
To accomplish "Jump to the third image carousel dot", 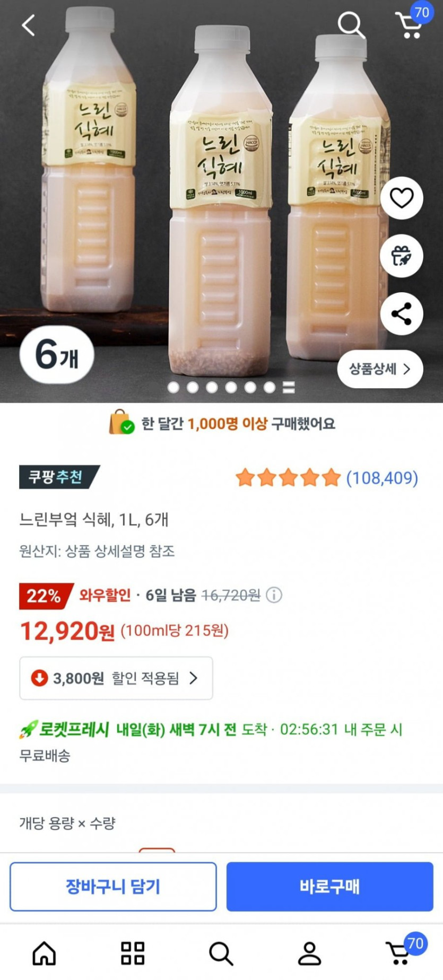I will click(212, 388).
